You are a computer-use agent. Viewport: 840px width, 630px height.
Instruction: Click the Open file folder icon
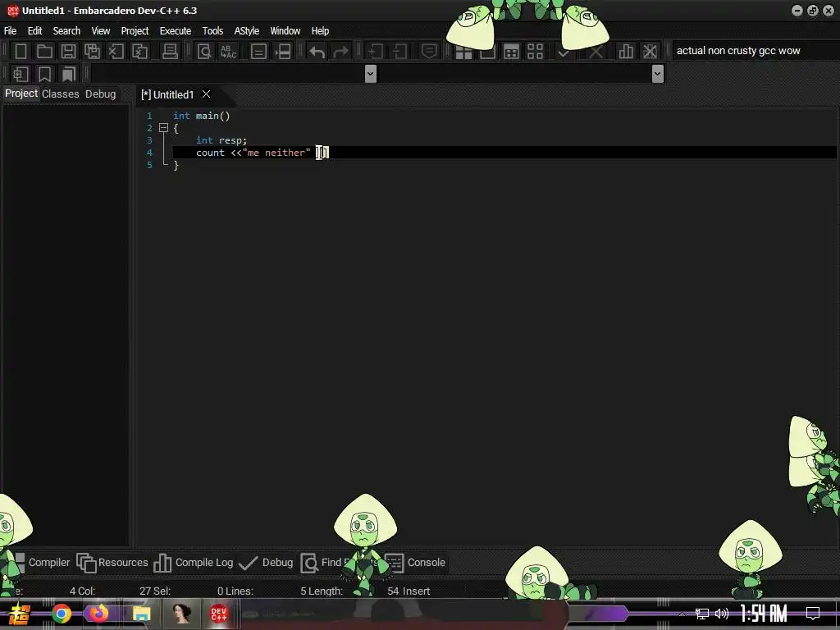coord(44,52)
